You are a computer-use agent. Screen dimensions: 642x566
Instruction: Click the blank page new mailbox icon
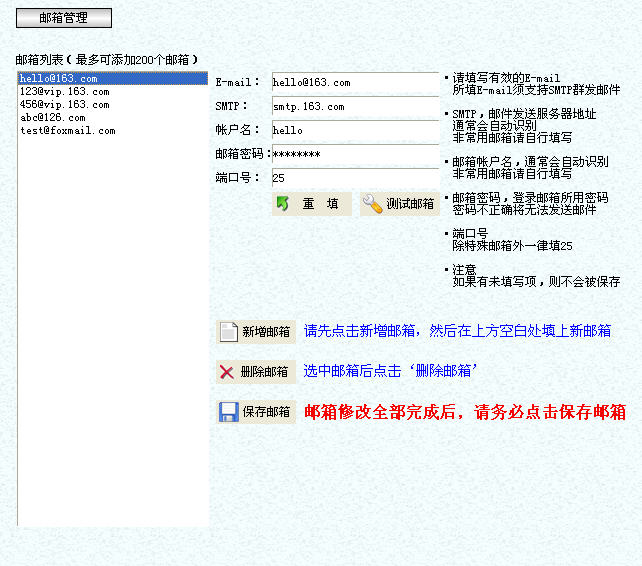[228, 332]
